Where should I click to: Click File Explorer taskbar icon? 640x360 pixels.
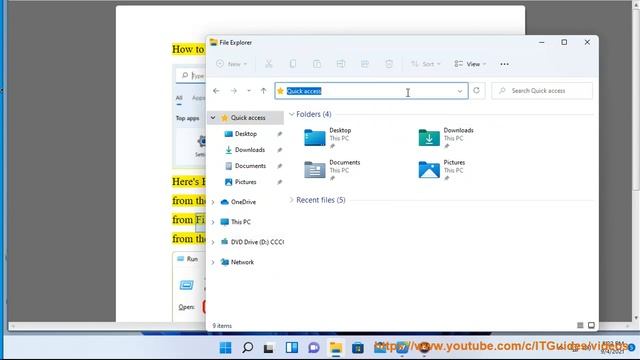(336, 348)
